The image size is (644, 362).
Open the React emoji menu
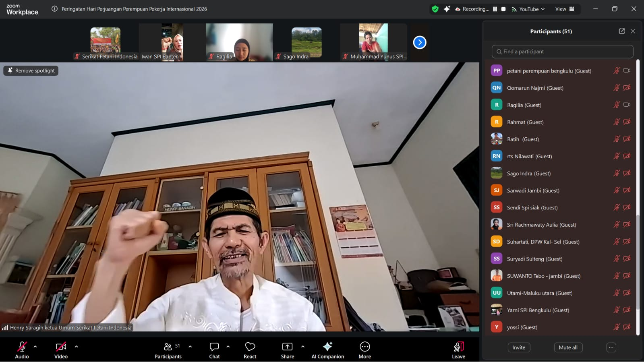click(x=250, y=347)
